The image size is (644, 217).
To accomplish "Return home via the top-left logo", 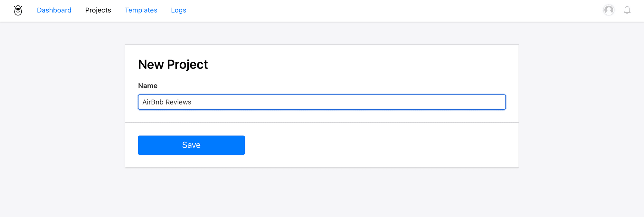I will (18, 10).
